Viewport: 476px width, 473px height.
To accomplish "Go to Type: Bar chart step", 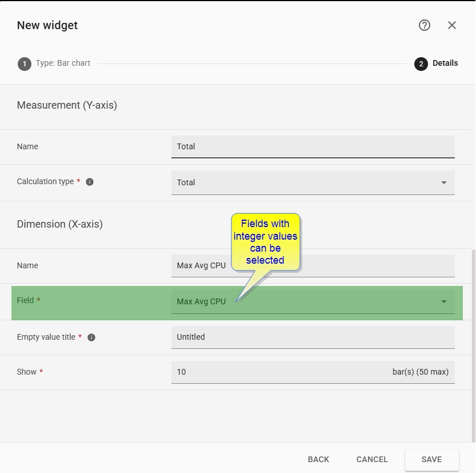I will click(63, 63).
